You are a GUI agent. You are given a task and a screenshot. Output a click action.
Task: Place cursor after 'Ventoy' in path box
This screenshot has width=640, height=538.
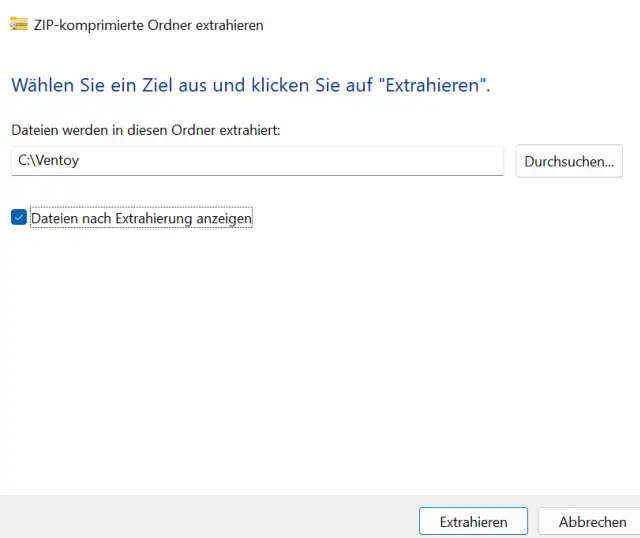(80, 160)
